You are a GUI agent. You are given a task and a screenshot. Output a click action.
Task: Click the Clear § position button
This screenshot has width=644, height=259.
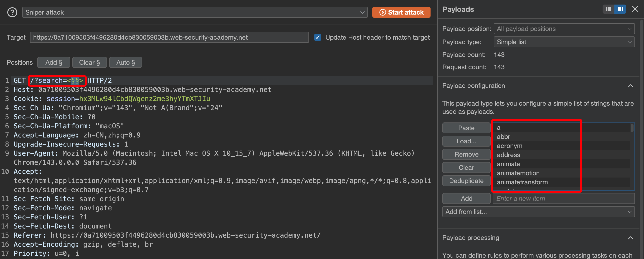89,63
